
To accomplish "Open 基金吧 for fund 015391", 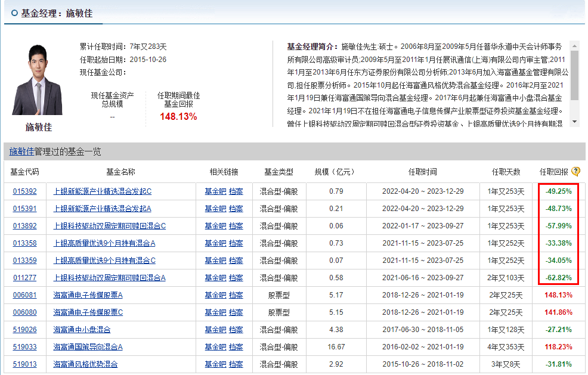I will coord(216,209).
